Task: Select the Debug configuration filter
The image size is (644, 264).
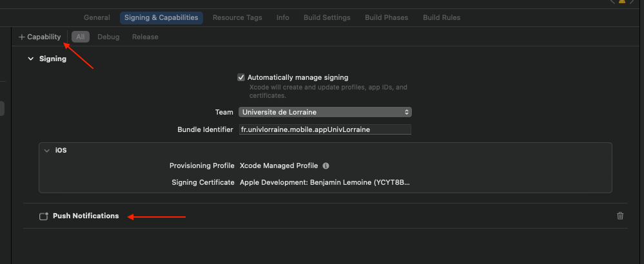Action: [x=108, y=37]
